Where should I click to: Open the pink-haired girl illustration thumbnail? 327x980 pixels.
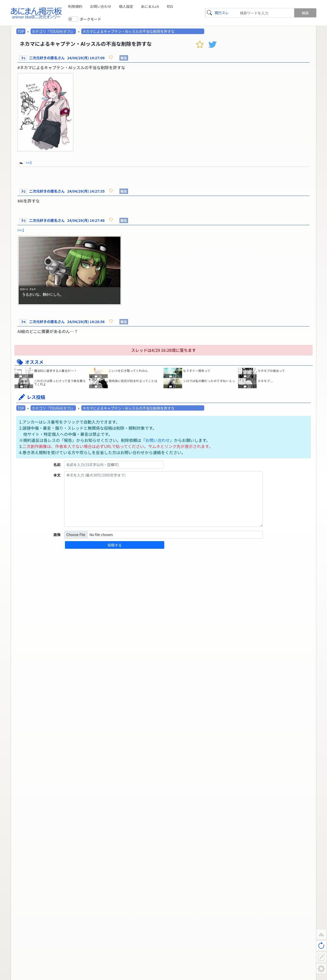pyautogui.click(x=45, y=112)
